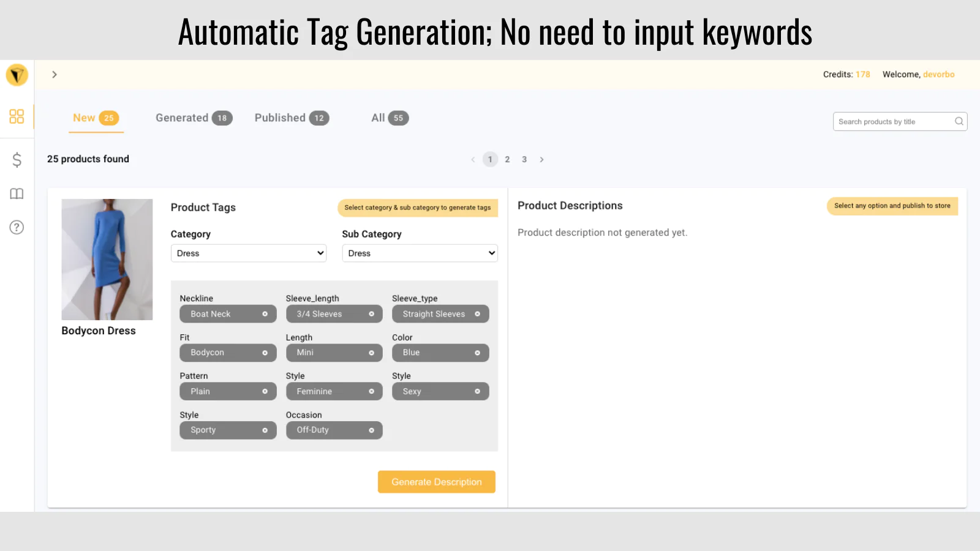Go to next page using right arrow

(541, 160)
